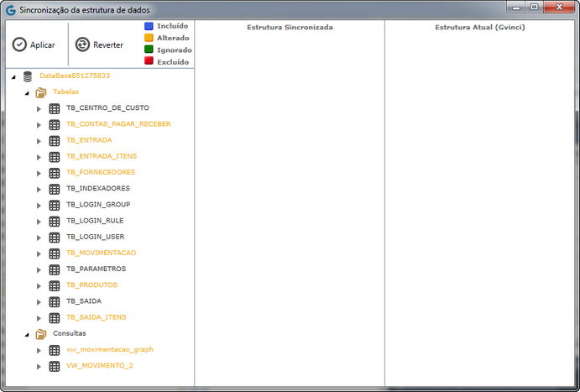Image resolution: width=580 pixels, height=392 pixels.
Task: Select the vw_movimentacao_graph query item
Action: point(109,349)
